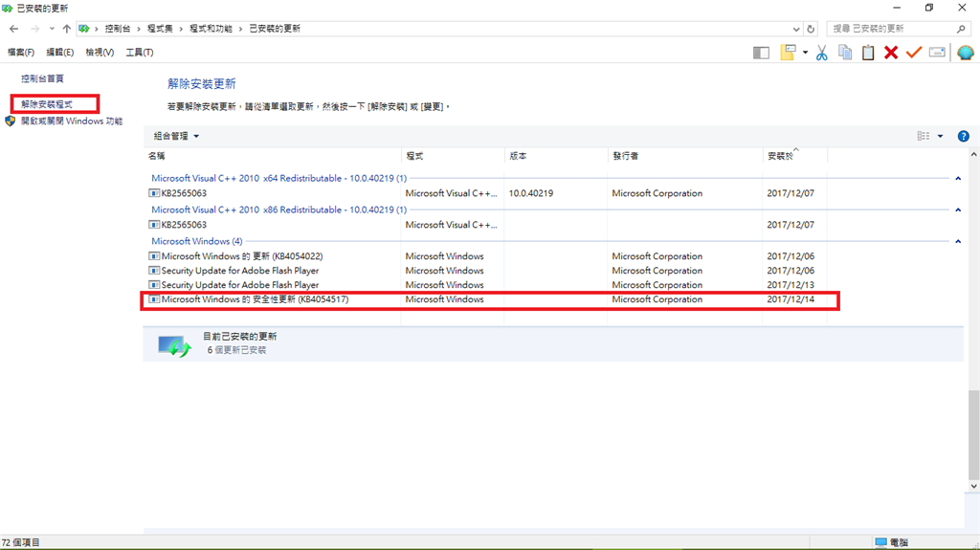
Task: Click the red X Delete icon
Action: pyautogui.click(x=891, y=53)
